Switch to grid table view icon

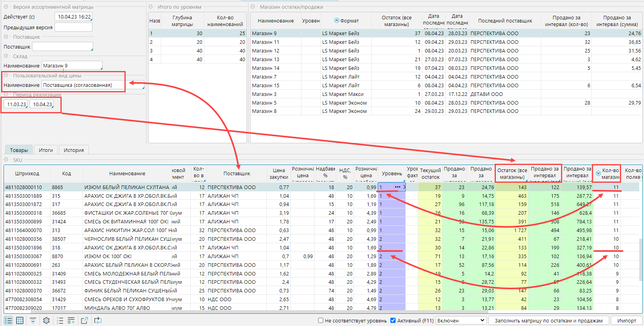tap(20, 320)
